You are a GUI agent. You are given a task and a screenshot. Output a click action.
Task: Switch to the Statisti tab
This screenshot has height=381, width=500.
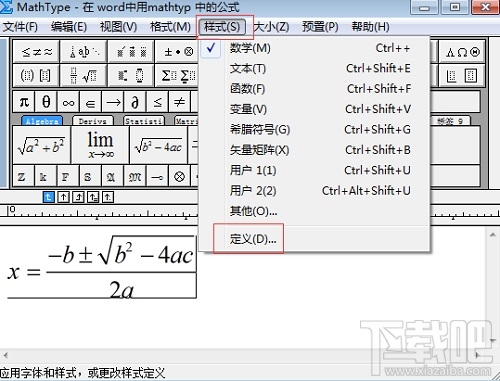coord(144,121)
